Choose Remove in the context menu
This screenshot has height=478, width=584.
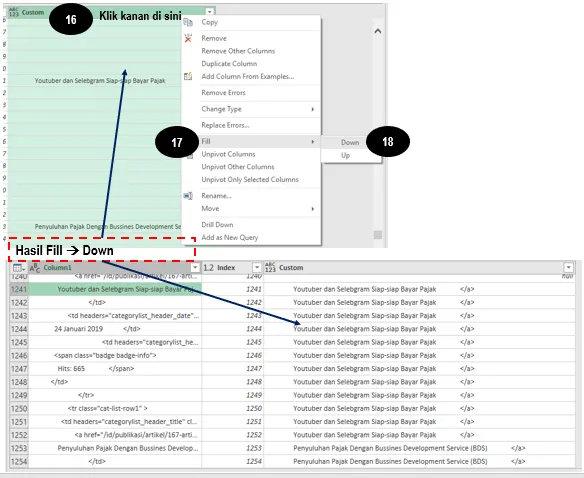214,38
